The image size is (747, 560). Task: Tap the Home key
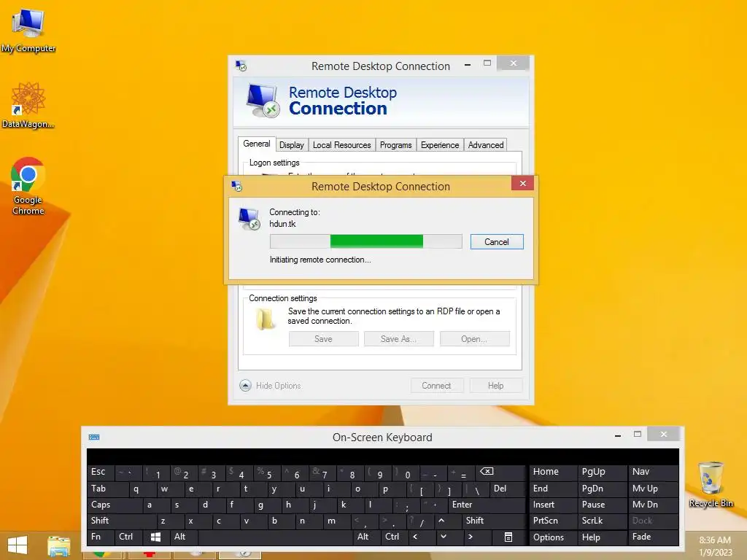pos(553,472)
